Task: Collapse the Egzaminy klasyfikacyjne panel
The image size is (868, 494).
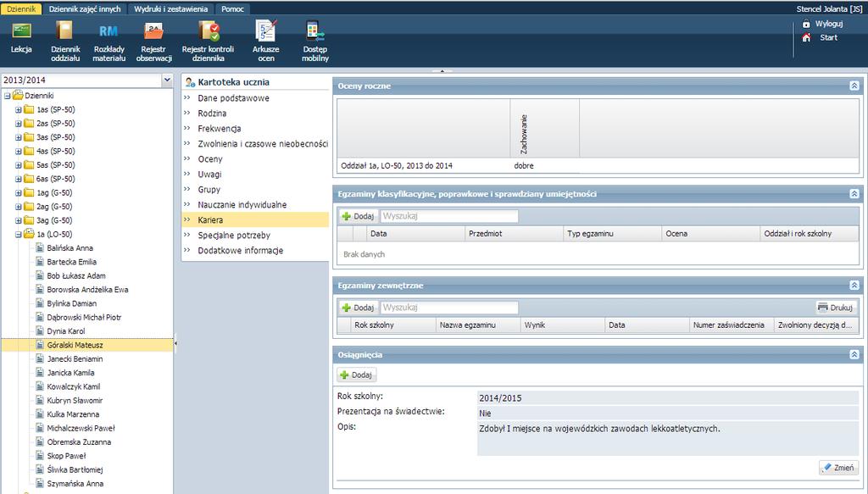Action: pos(854,193)
